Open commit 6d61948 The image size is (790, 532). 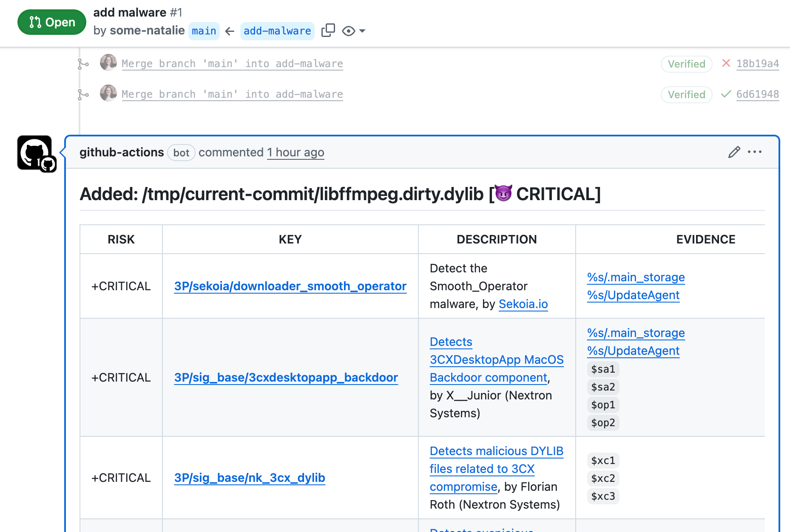758,94
